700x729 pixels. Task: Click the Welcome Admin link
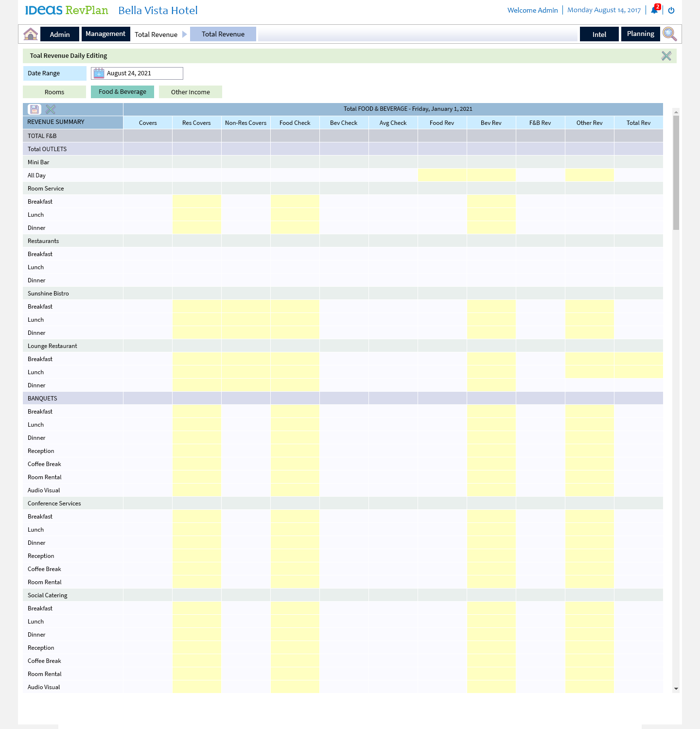[x=532, y=10]
